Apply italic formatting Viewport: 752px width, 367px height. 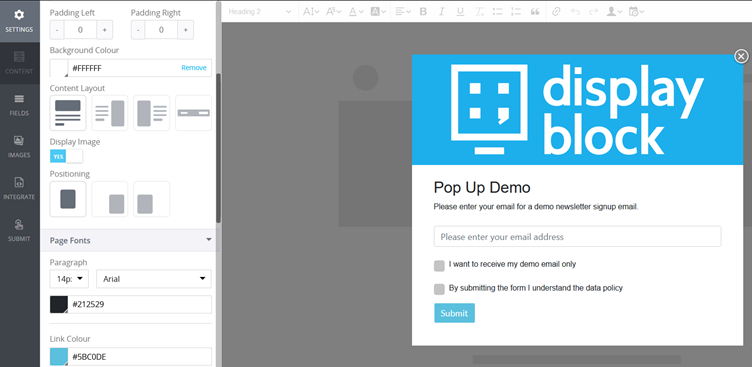tap(442, 12)
